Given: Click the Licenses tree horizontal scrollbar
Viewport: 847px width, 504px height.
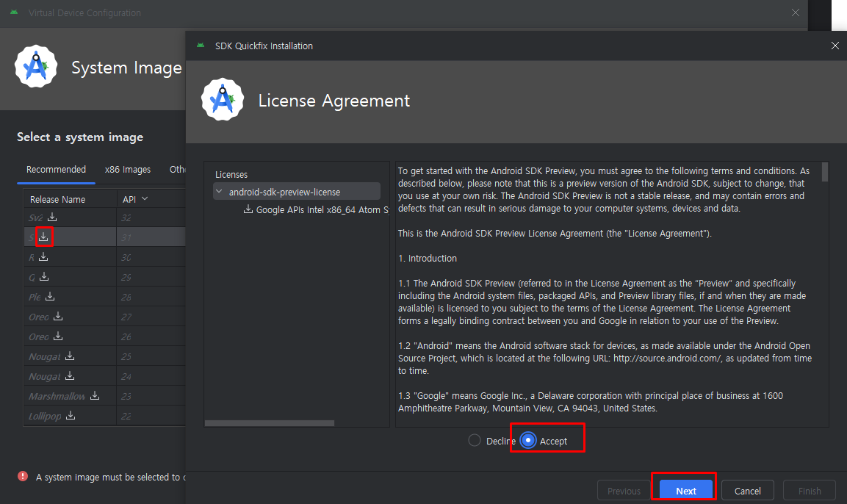Looking at the screenshot, I should coord(270,423).
